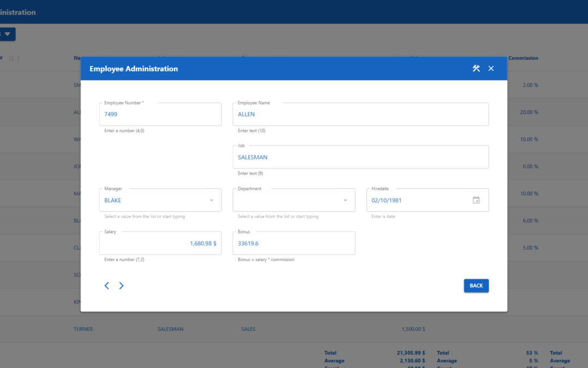Click the BACK button
Screen dimensions: 588x368
(x=476, y=286)
